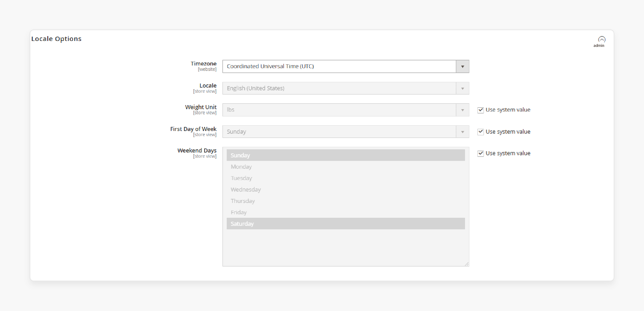Click the Weight Unit field label
The height and width of the screenshot is (311, 644).
[201, 107]
